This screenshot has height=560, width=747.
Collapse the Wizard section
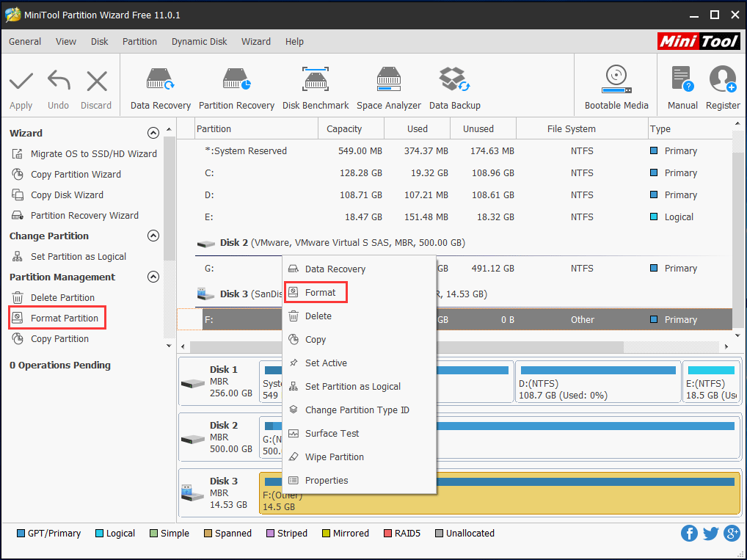click(x=153, y=133)
